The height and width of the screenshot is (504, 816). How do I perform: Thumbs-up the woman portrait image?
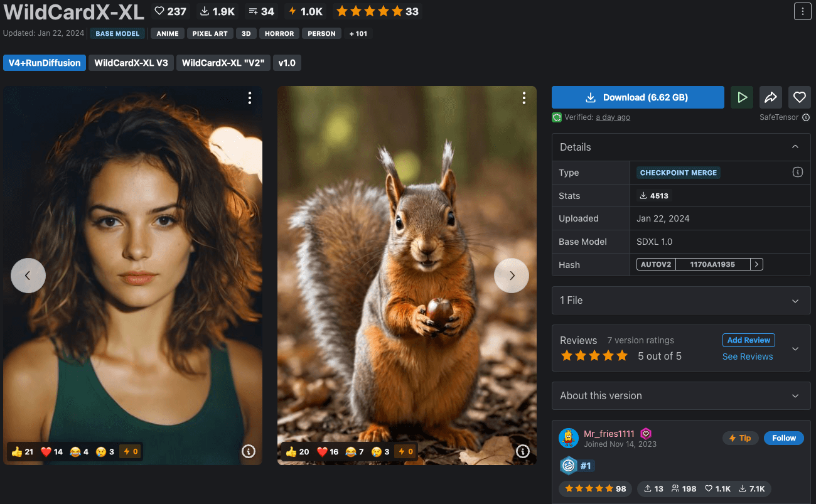click(23, 451)
